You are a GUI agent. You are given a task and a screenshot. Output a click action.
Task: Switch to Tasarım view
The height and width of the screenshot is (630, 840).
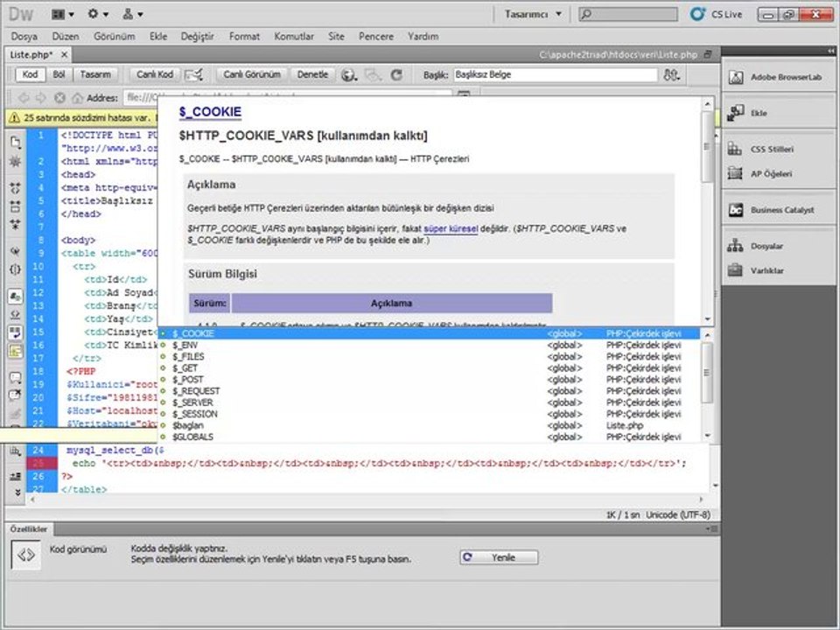coord(95,74)
